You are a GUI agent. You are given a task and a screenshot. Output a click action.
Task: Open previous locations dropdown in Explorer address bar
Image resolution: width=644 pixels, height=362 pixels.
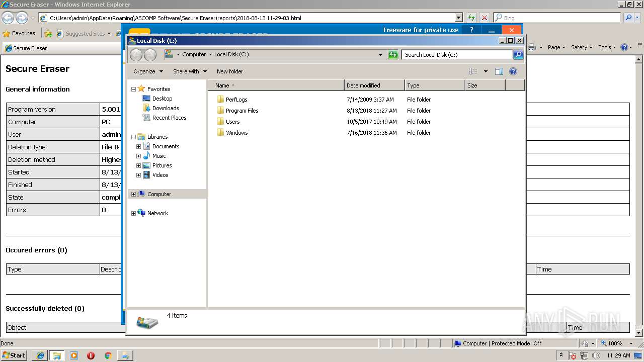click(x=380, y=55)
